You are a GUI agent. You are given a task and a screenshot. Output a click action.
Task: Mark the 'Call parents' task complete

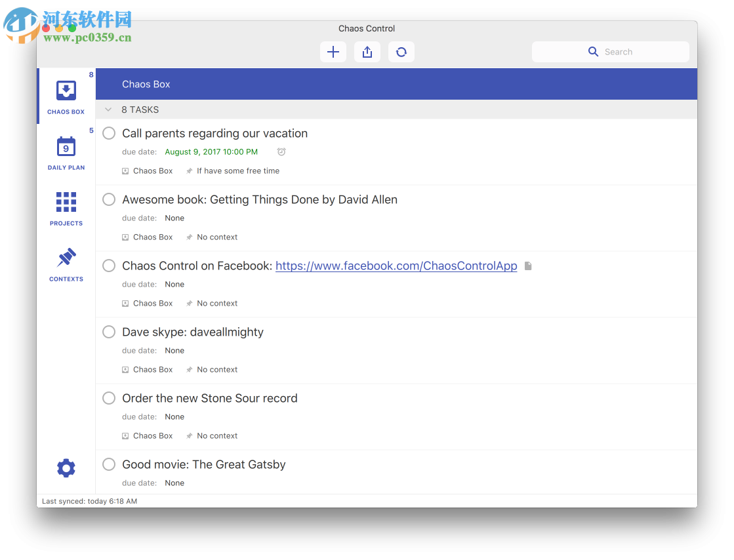109,133
